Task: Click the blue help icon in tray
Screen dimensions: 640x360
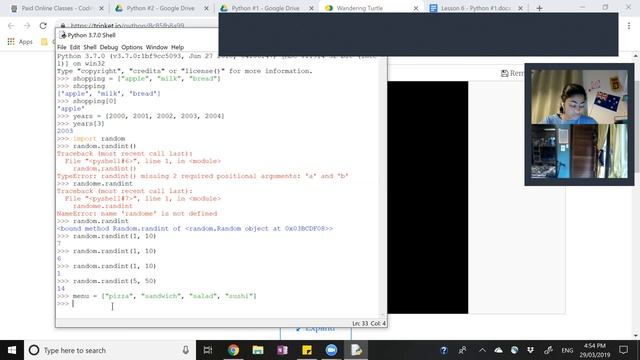Action: [444, 350]
